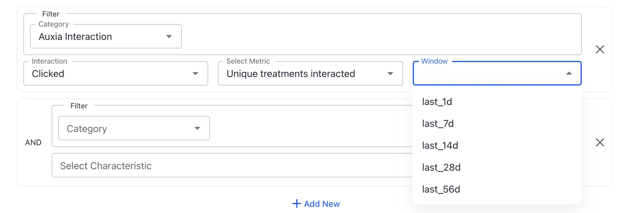Open the Select Metric dropdown

[x=310, y=73]
